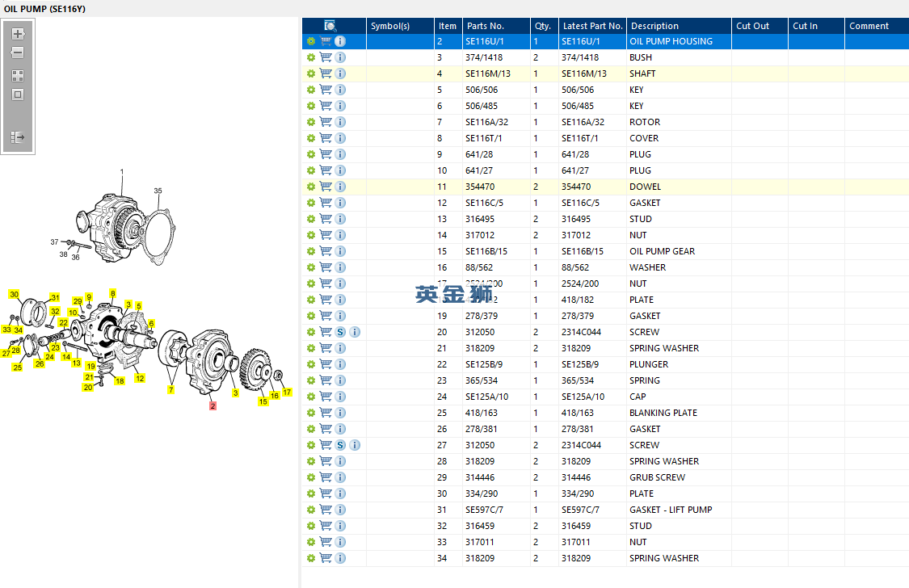Open info for item 34 SPRING WASHER
Screen dimensions: 909x588
pyautogui.click(x=340, y=558)
